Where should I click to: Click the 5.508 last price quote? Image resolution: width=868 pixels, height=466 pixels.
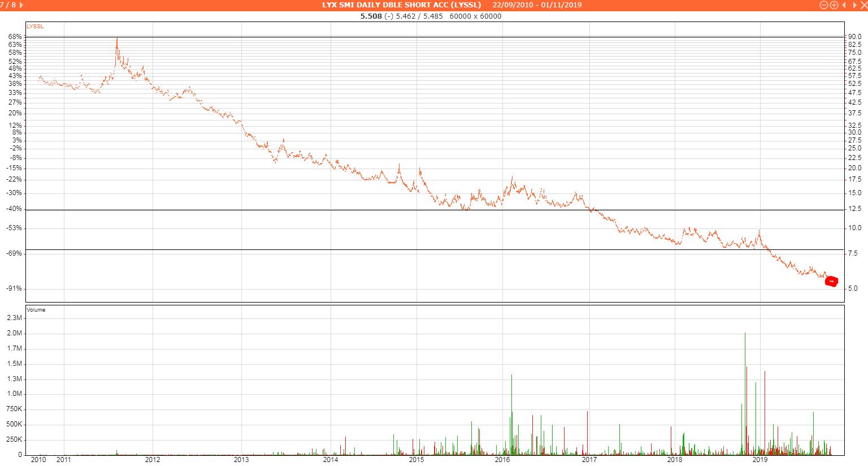(x=371, y=16)
